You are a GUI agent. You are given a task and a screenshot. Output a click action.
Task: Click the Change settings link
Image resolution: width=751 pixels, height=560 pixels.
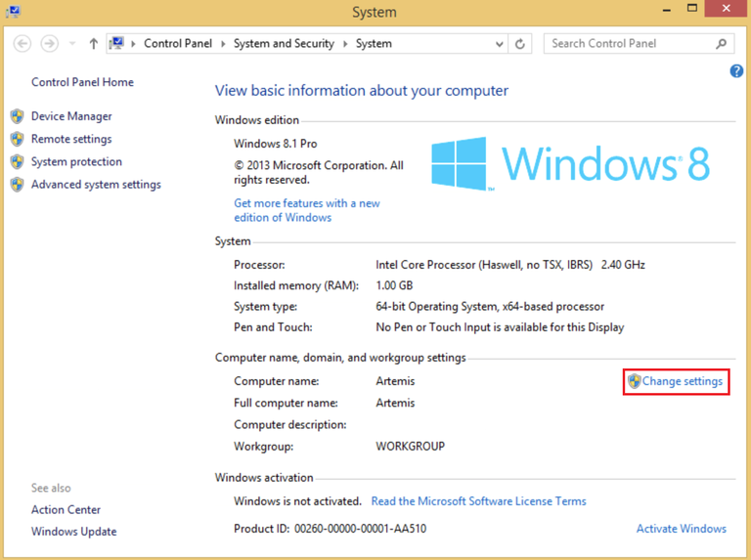point(682,381)
